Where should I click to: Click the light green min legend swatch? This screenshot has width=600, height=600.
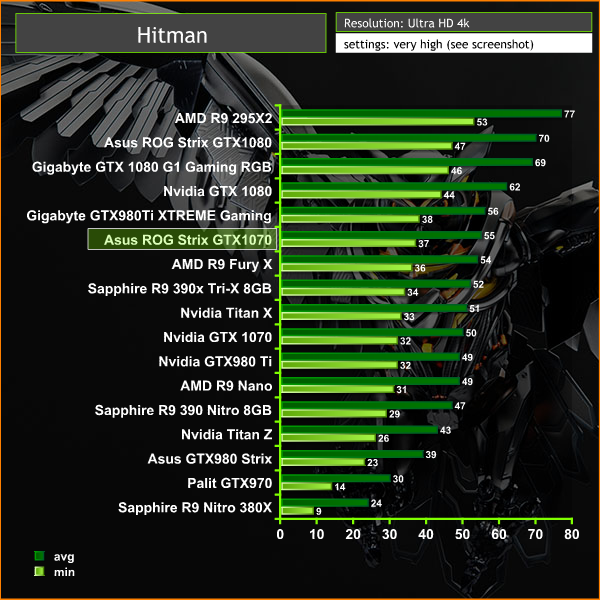tap(39, 571)
